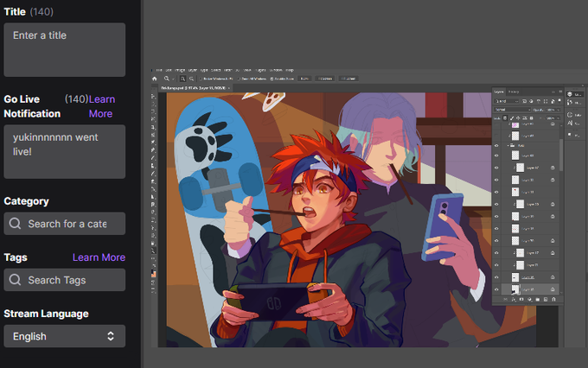Select the Eraser tool in Photoshop toolbar
This screenshot has width=588, height=368.
pos(153,181)
